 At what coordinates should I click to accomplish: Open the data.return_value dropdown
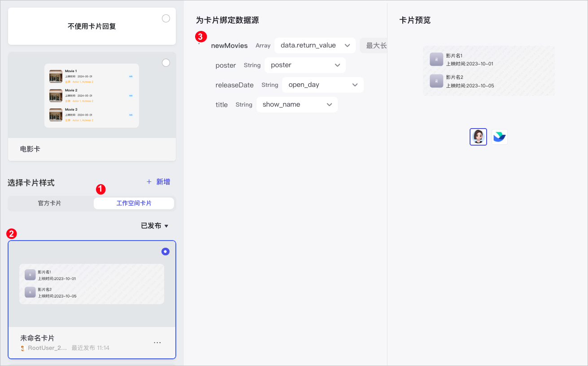coord(315,45)
